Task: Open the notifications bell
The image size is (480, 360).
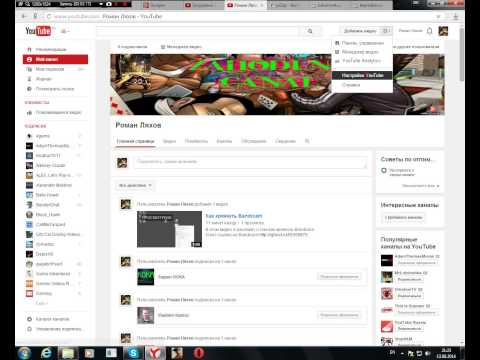Action: point(430,31)
